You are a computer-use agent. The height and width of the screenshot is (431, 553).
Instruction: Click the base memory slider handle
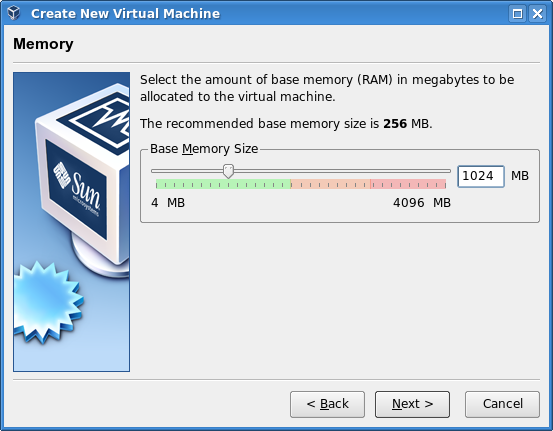pyautogui.click(x=229, y=171)
